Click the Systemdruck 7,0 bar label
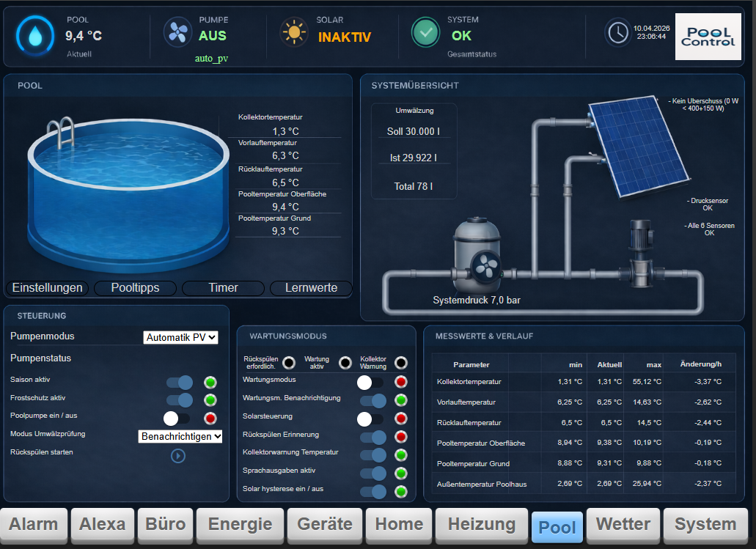 click(477, 301)
